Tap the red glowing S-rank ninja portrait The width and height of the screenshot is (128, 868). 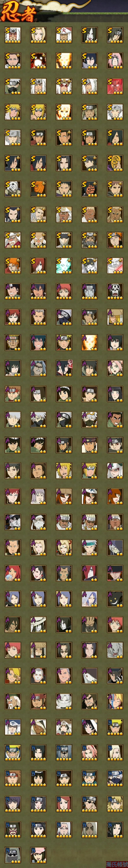[x=115, y=86]
